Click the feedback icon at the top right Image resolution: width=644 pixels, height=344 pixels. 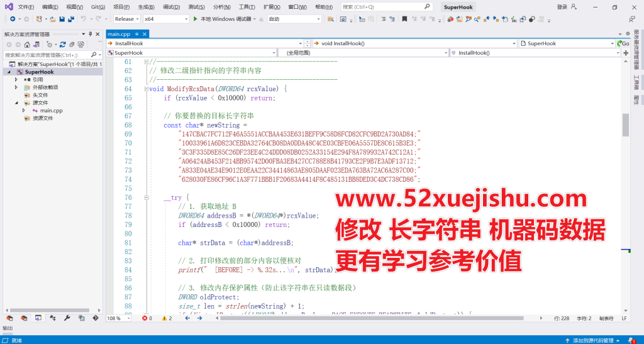point(632,19)
